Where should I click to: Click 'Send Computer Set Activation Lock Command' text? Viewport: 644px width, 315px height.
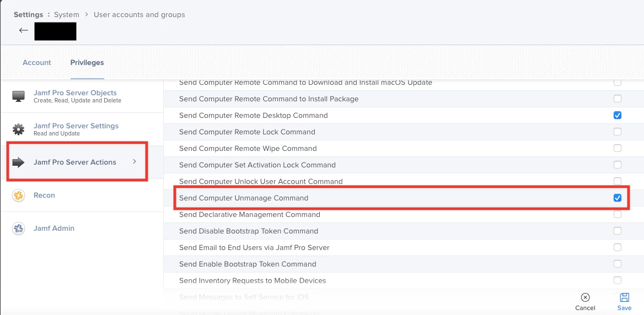click(x=257, y=165)
